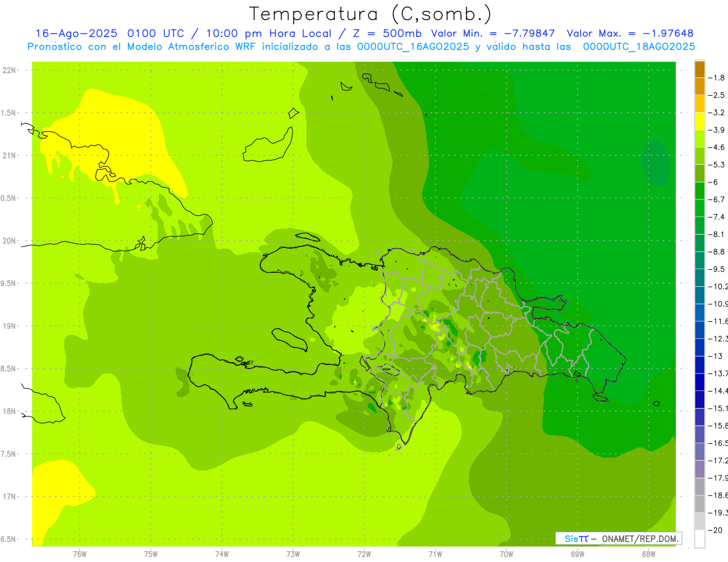
Task: Click the "69W" longitude label
Action: 578,554
